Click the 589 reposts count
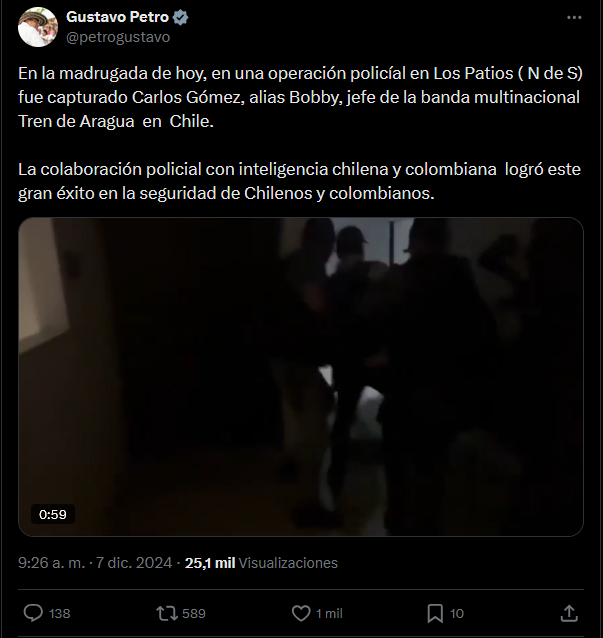This screenshot has height=638, width=603. (x=194, y=614)
